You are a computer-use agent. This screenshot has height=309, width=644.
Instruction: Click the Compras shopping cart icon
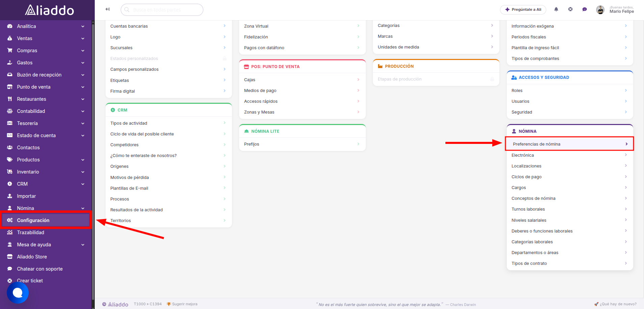tap(10, 51)
